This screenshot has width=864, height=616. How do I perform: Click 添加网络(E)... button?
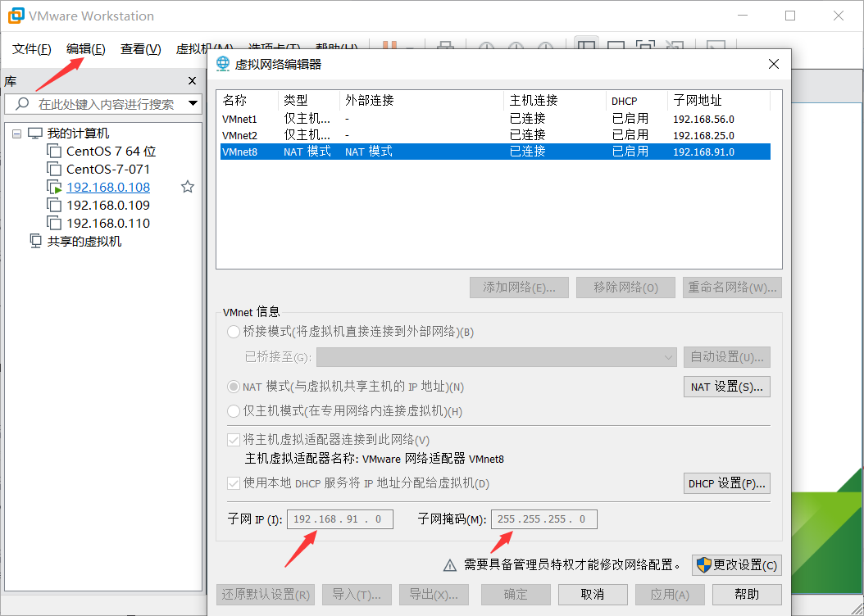pyautogui.click(x=519, y=288)
